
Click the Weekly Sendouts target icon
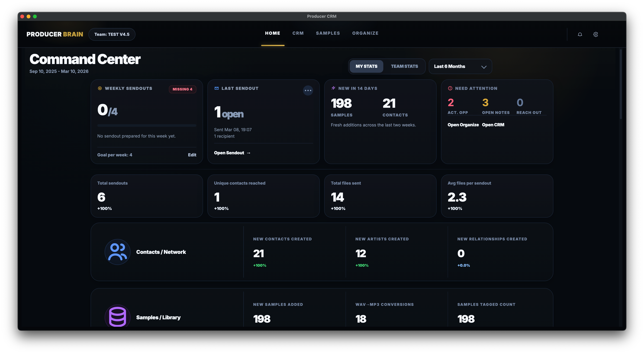pyautogui.click(x=100, y=88)
